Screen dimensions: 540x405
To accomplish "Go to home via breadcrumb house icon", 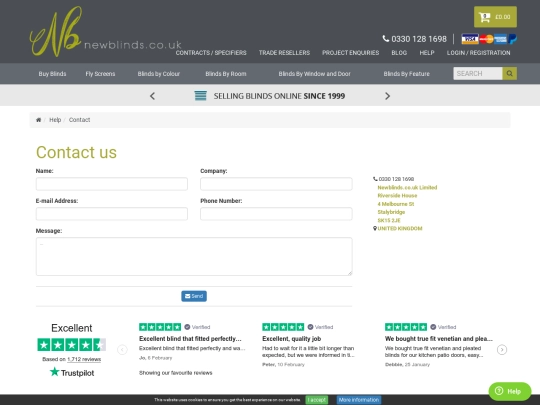I will click(38, 120).
